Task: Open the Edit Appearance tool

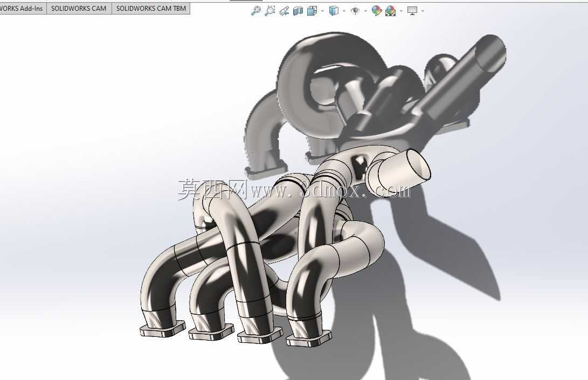Action: coord(376,11)
